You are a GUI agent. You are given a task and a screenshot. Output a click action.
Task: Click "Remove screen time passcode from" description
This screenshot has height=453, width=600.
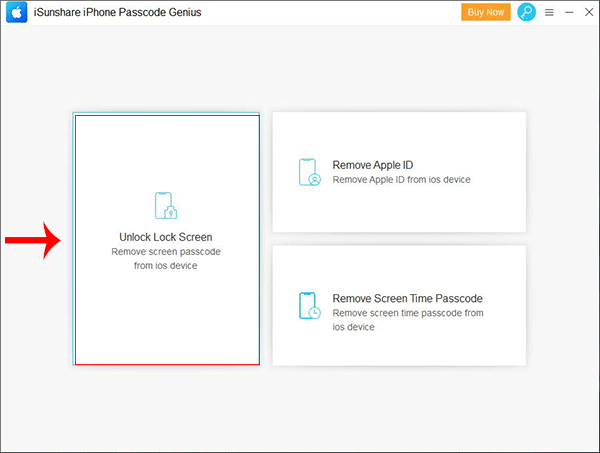tap(408, 313)
